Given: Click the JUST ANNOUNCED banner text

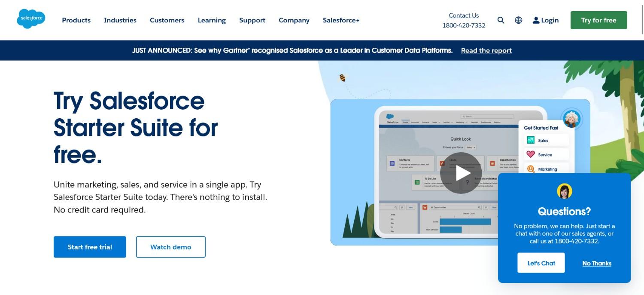Looking at the screenshot, I should pyautogui.click(x=292, y=50).
